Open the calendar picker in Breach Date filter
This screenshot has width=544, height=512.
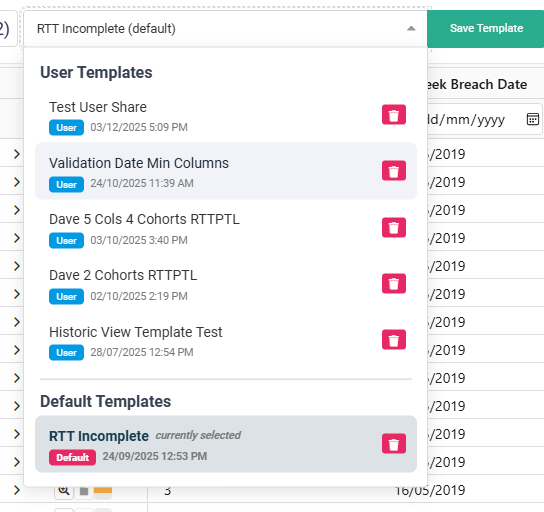coord(533,119)
